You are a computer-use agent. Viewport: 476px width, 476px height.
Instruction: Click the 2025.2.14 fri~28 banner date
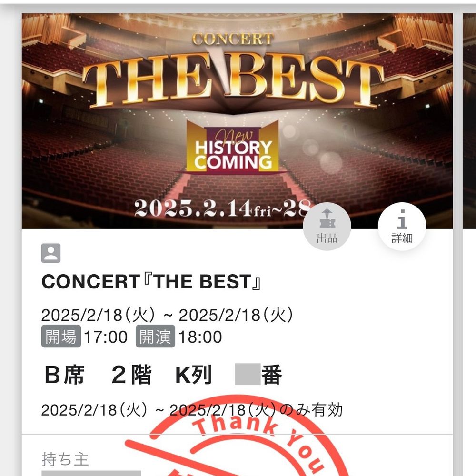pyautogui.click(x=222, y=208)
